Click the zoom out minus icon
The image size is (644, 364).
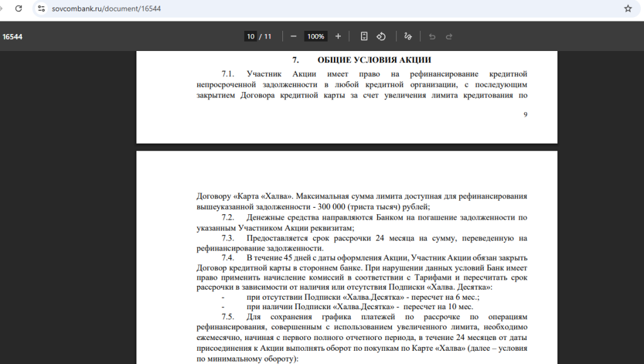pos(293,36)
